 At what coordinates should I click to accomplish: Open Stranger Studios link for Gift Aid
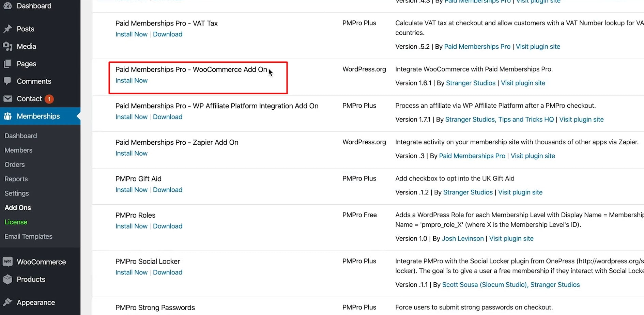tap(468, 192)
